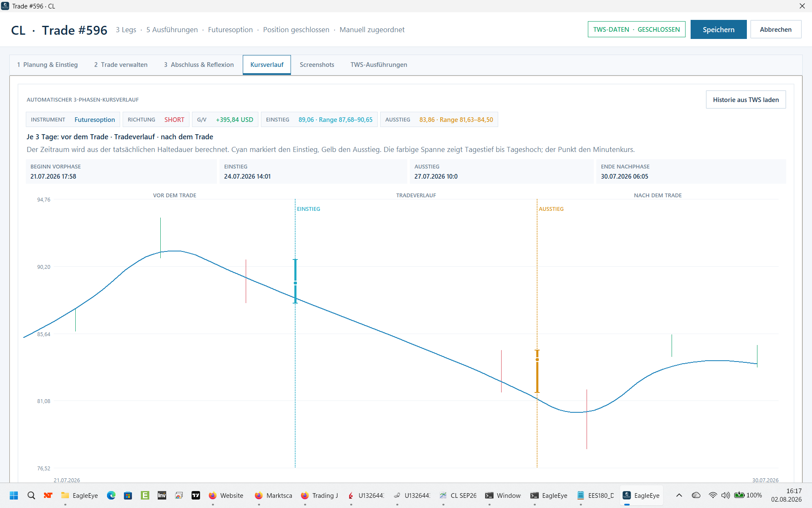Show the TWS-Ausführungen tab
Screen dimensions: 812x508
[x=379, y=65]
